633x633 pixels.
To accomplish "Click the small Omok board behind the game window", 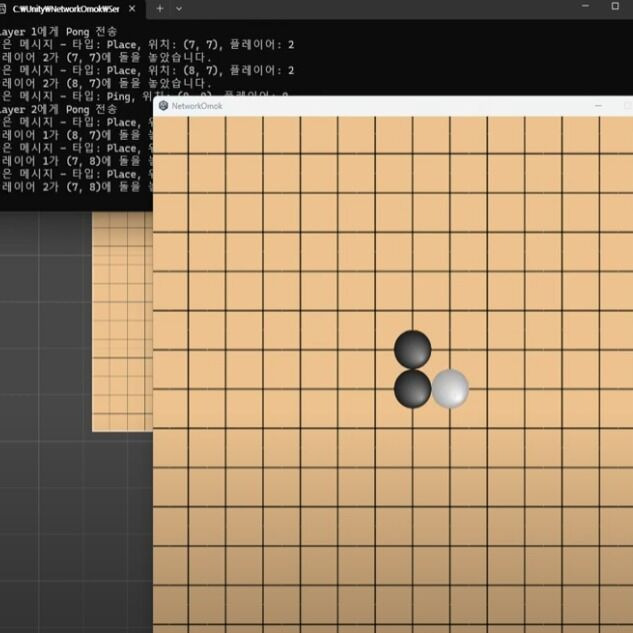I will [122, 322].
